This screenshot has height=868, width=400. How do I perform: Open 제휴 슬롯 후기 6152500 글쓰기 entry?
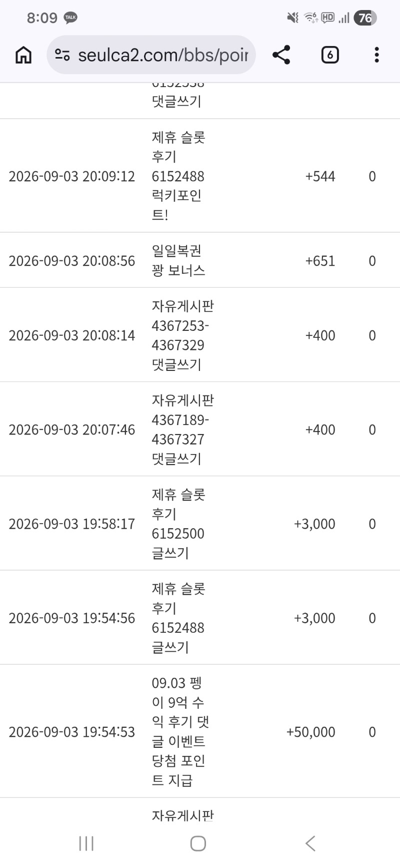click(178, 523)
